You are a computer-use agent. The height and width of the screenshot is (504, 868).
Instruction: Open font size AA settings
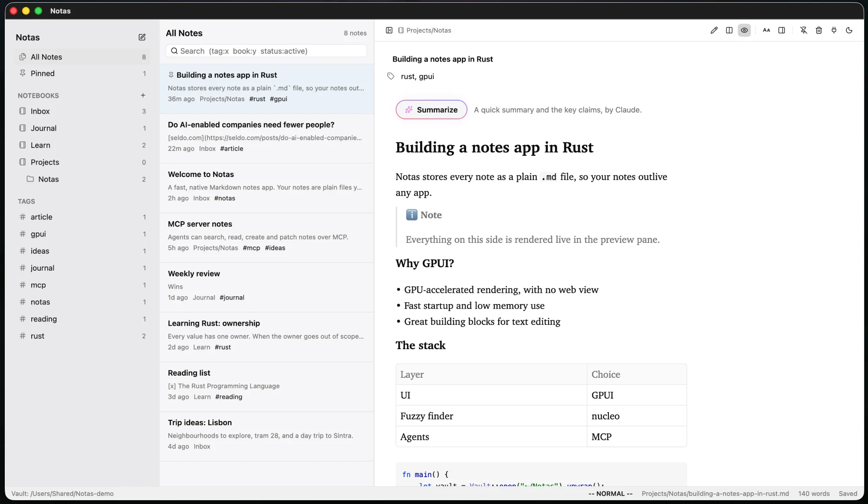point(766,30)
